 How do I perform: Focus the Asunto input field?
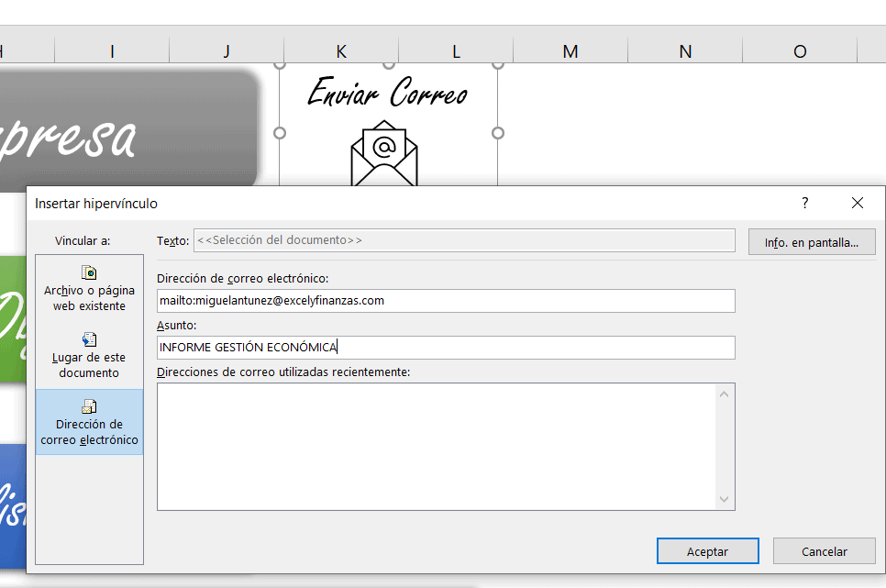point(446,347)
